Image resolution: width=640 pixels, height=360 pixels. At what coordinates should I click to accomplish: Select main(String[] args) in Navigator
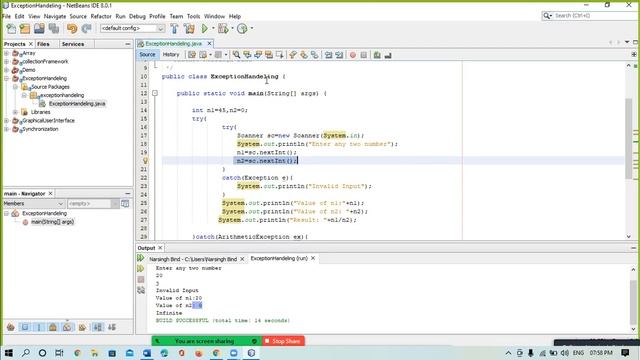(x=52, y=222)
